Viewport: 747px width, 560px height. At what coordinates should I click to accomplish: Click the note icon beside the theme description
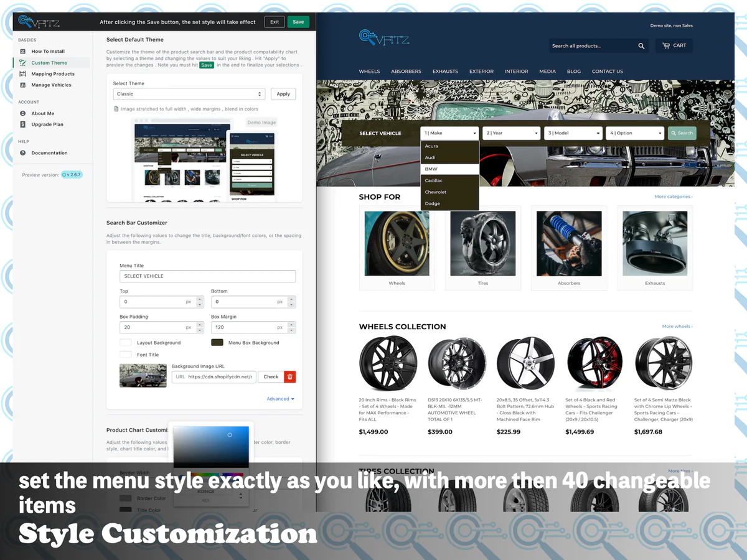pyautogui.click(x=116, y=109)
